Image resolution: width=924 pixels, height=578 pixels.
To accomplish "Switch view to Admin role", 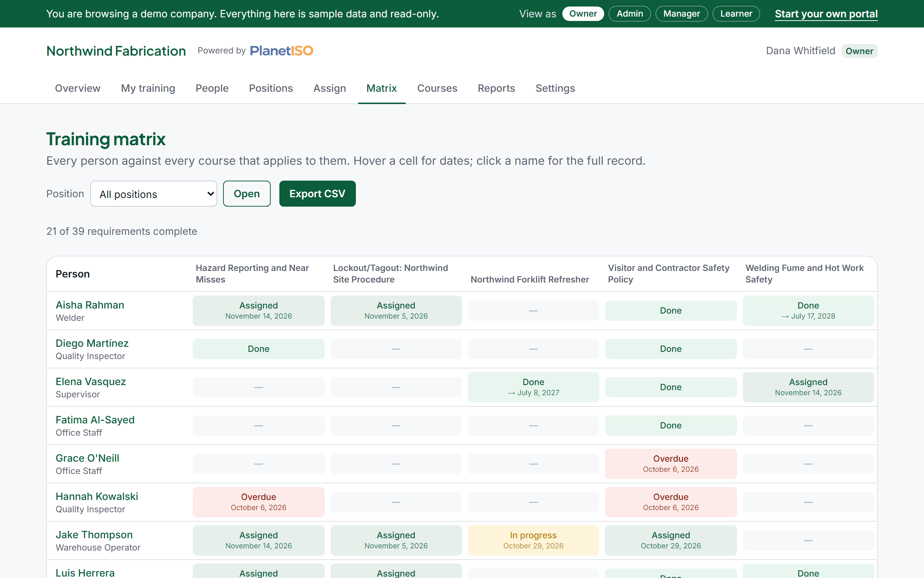I will [x=629, y=14].
